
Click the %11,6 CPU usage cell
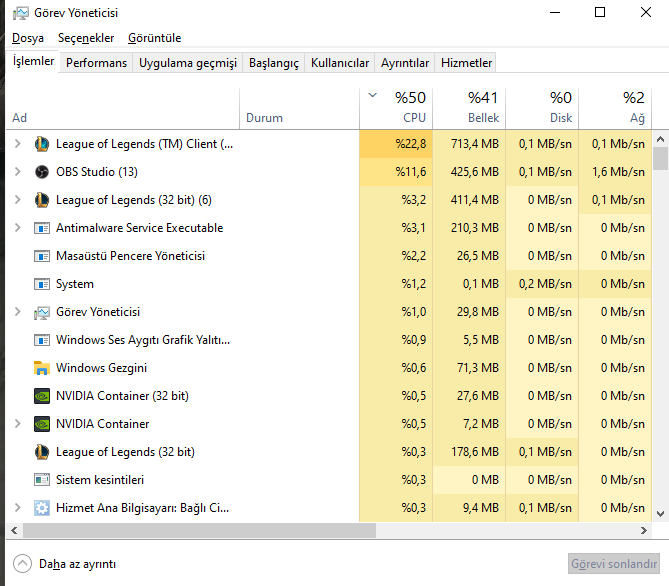(396, 172)
